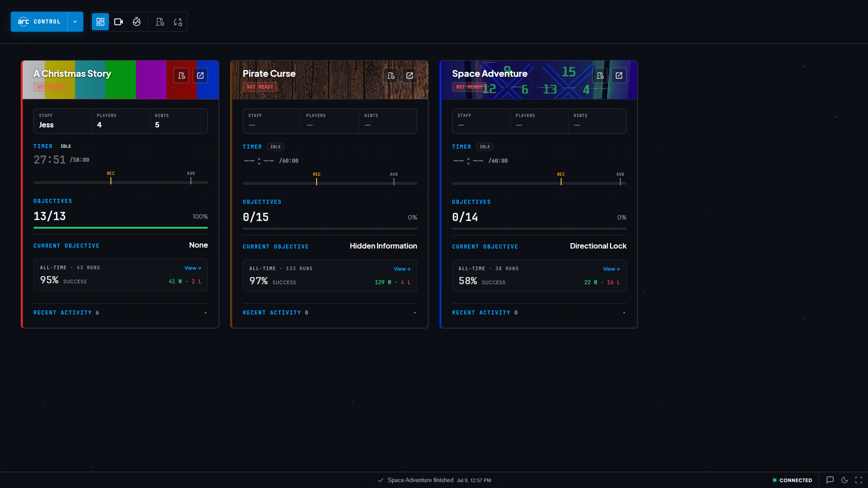Click NOT READY badge on Pirate Curse
868x488 pixels.
click(x=260, y=87)
